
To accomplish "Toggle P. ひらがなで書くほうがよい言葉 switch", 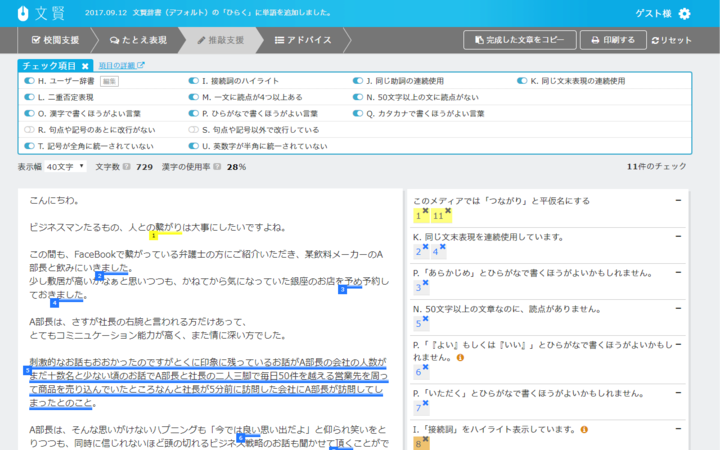I will pos(194,113).
